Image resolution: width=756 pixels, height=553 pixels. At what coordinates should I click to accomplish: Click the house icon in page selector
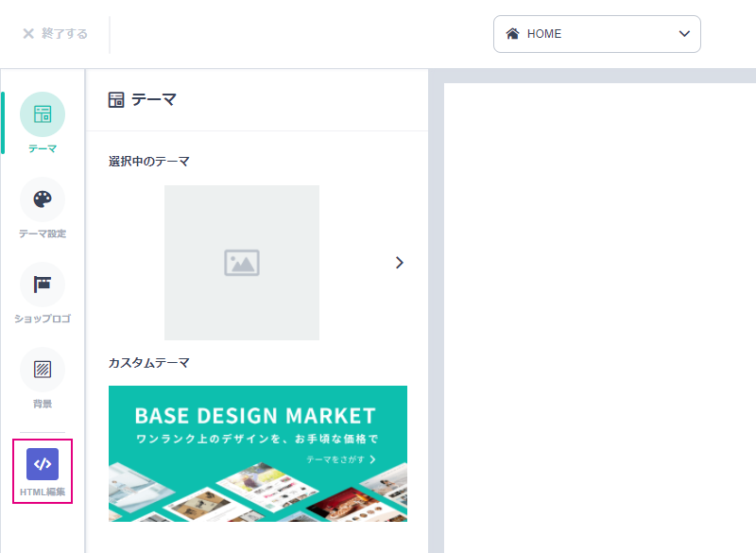click(512, 34)
